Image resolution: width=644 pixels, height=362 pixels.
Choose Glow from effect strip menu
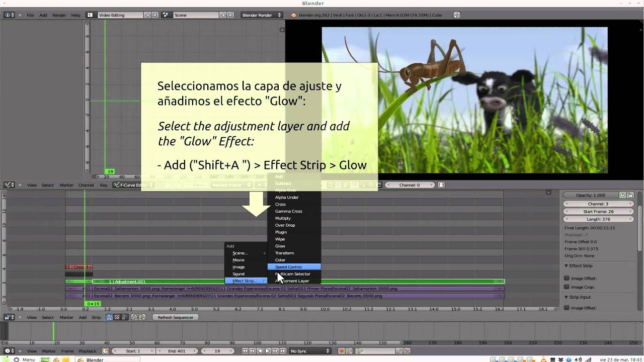(294, 246)
